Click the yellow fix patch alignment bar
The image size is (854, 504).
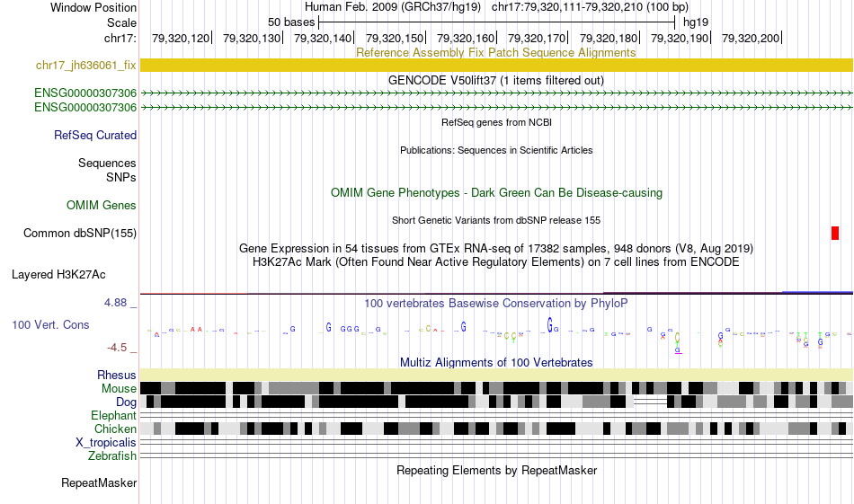(x=496, y=66)
